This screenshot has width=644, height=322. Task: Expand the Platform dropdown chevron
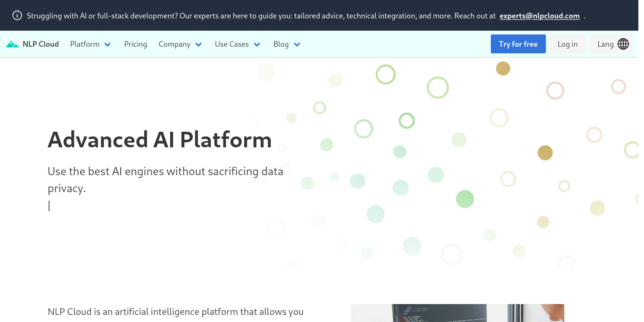tap(107, 44)
